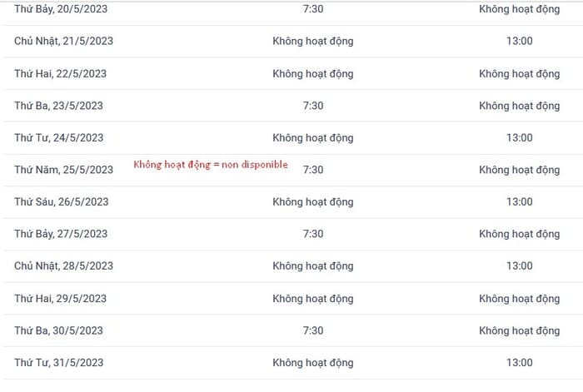Select 7:30 on Thứ Bảy 27/5/2023
583x392 pixels.
(312, 234)
